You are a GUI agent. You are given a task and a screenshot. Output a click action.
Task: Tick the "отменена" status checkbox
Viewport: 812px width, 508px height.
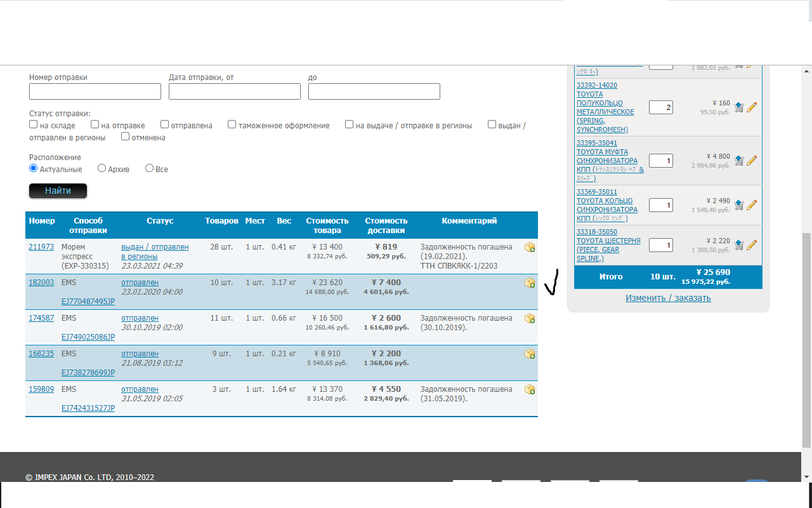coord(126,137)
